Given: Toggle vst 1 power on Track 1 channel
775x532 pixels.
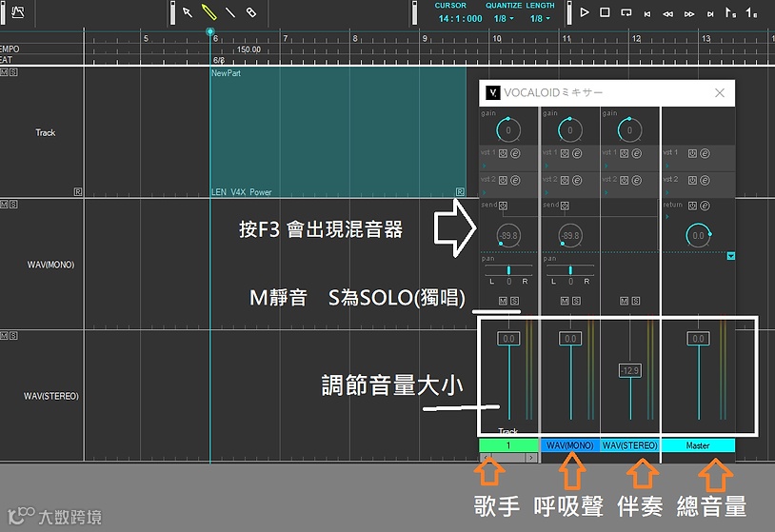Looking at the screenshot, I should 503,153.
